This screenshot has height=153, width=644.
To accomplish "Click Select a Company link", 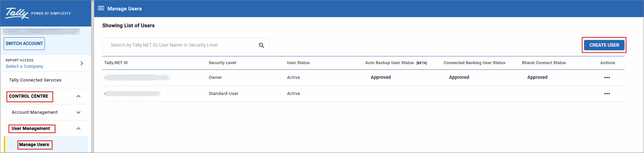I will (24, 66).
